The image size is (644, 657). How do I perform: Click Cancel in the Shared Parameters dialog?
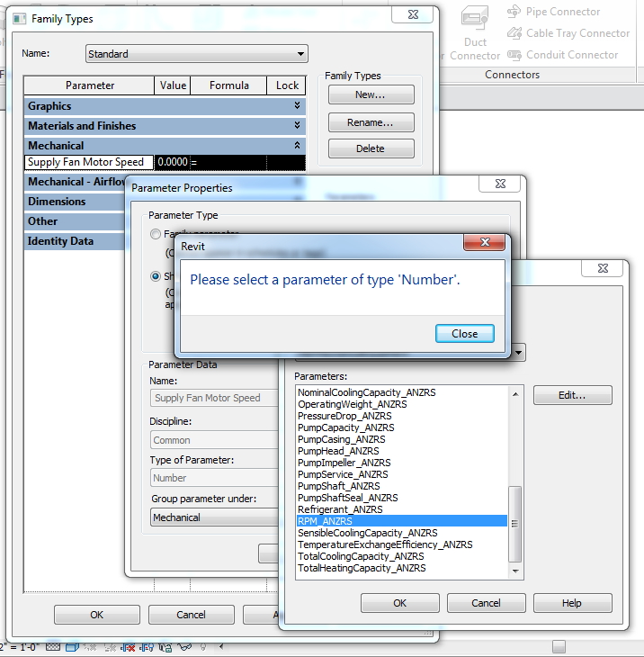(486, 603)
